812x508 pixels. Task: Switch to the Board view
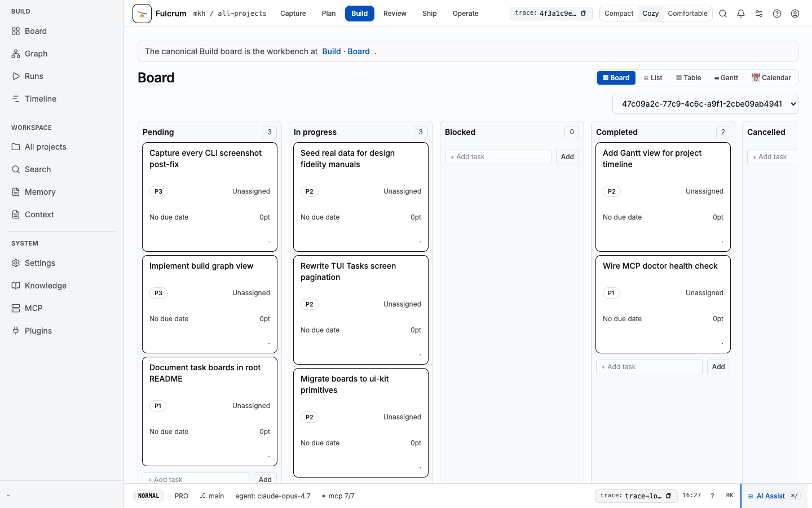click(616, 78)
